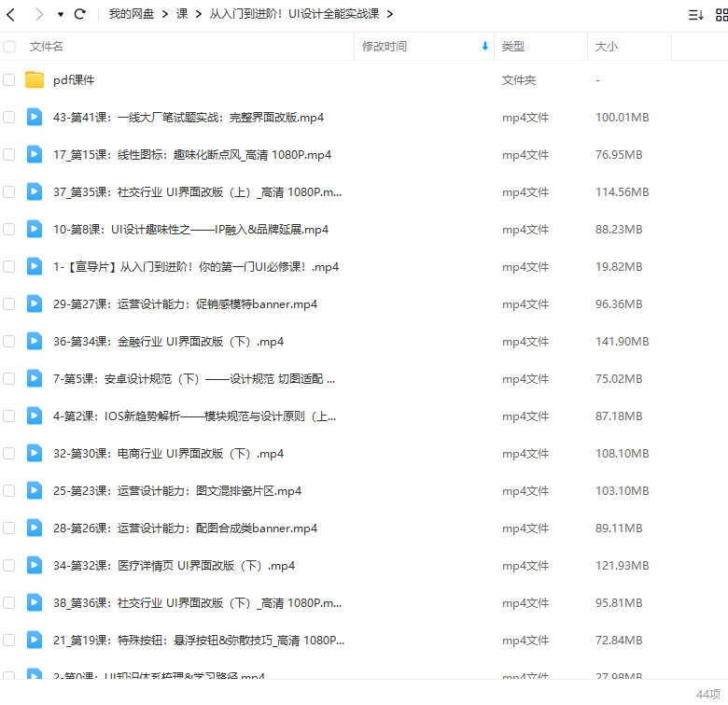Screen dimensions: 728x705
Task: Expand the chevron after 我的网盘 breadcrumb
Action: tap(164, 14)
